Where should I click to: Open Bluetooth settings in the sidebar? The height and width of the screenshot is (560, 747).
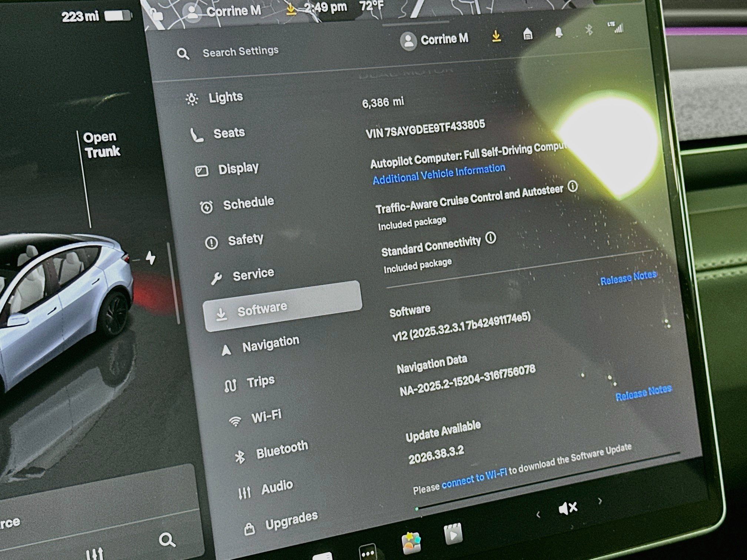click(271, 451)
